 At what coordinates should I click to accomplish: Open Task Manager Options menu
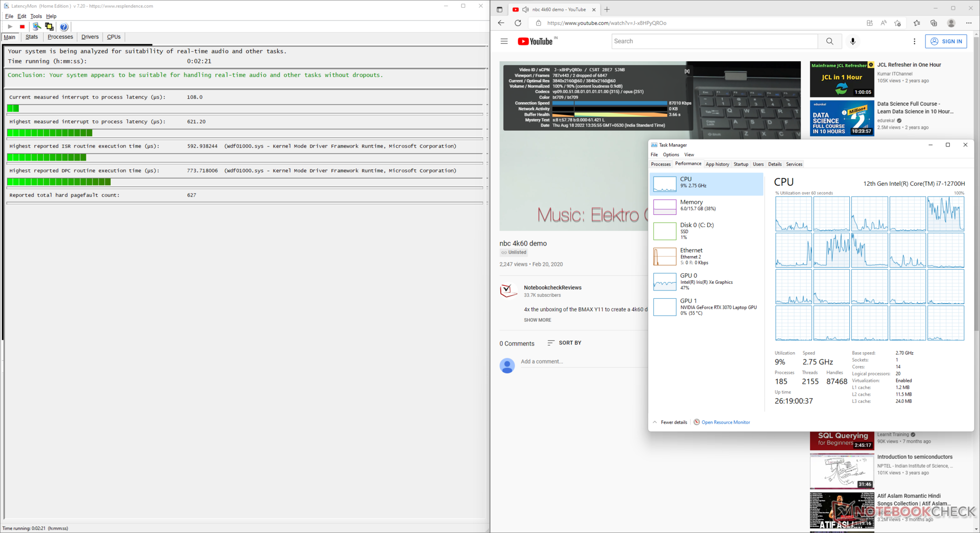pyautogui.click(x=671, y=155)
